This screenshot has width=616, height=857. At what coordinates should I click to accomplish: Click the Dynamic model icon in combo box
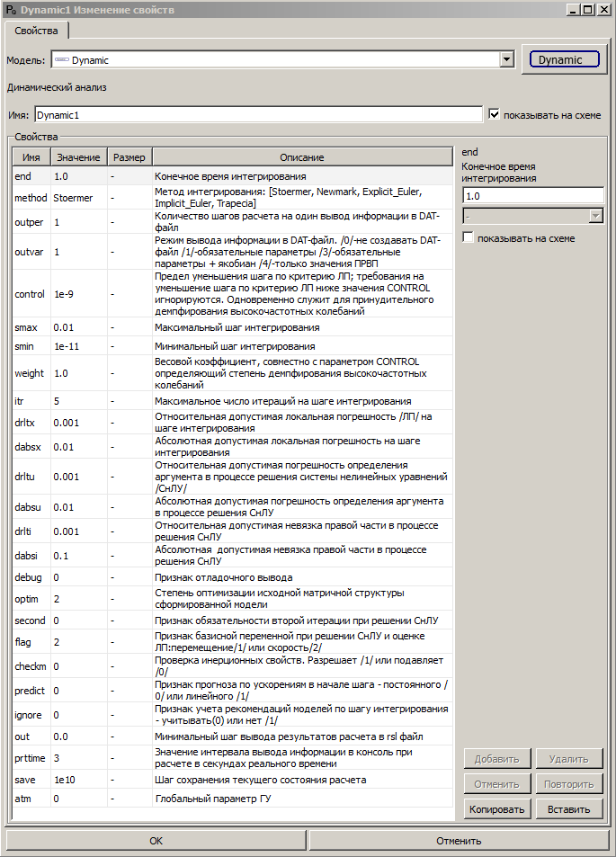pos(61,60)
